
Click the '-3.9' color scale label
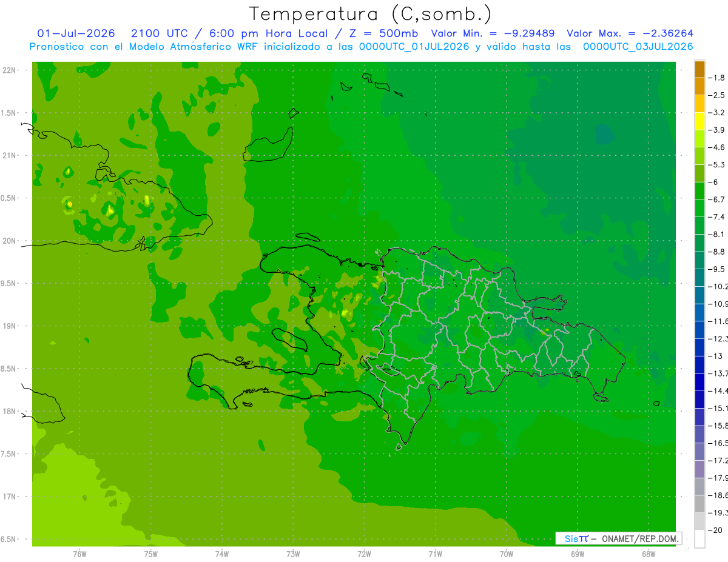click(x=716, y=130)
